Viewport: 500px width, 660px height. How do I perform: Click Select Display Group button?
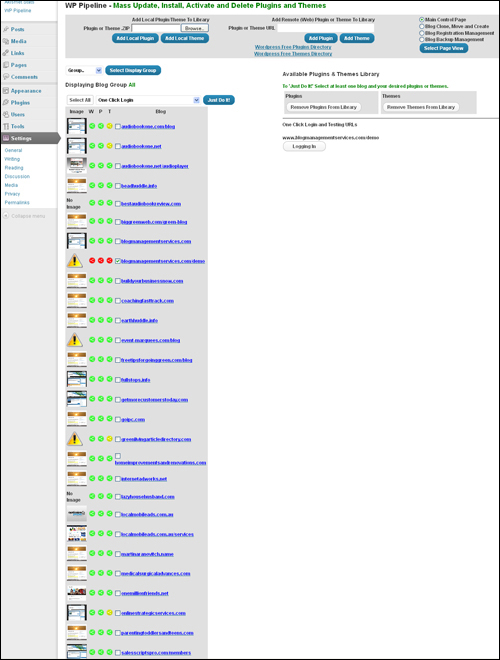pyautogui.click(x=133, y=70)
